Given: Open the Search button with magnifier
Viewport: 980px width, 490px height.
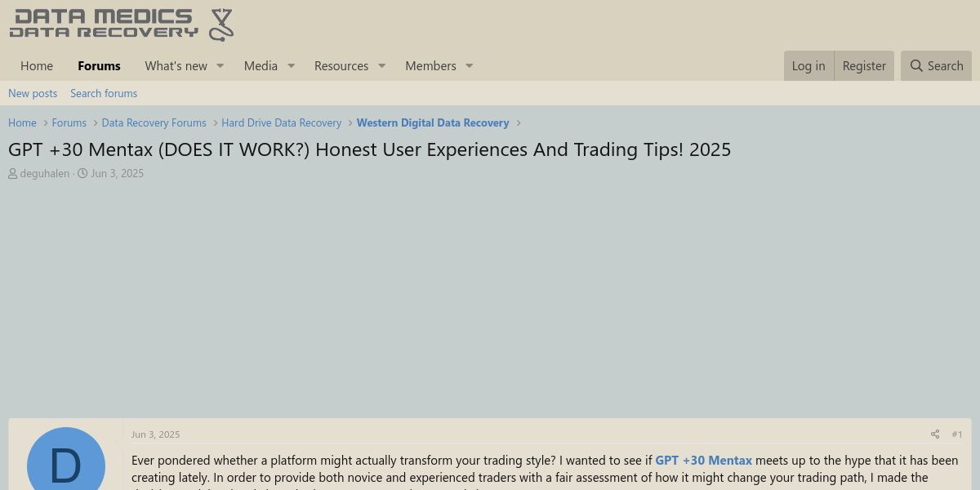Looking at the screenshot, I should pos(936,66).
